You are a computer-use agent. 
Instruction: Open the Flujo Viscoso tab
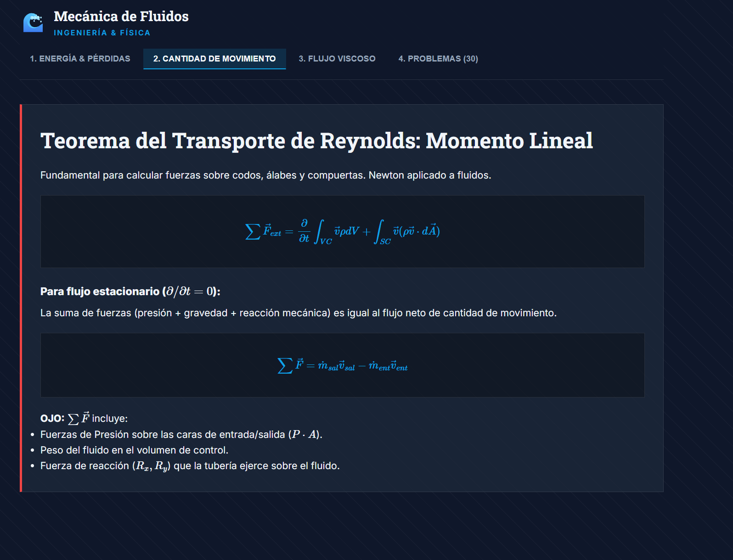click(337, 59)
